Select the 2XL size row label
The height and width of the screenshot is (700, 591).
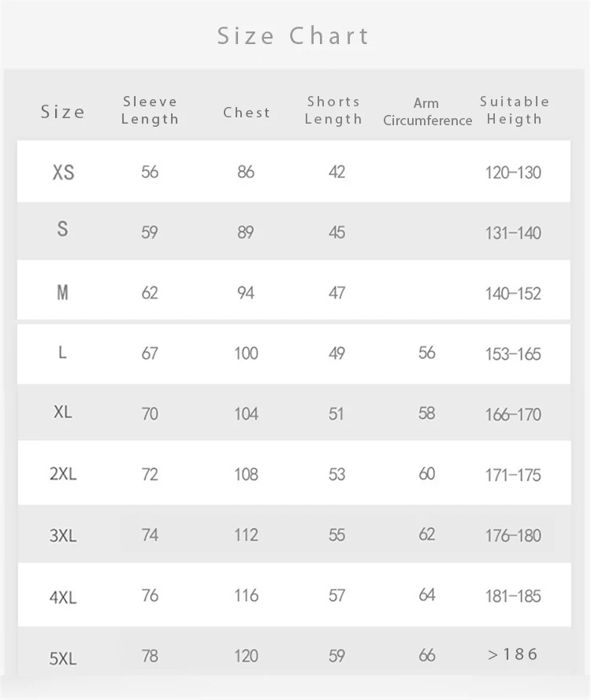click(x=63, y=474)
